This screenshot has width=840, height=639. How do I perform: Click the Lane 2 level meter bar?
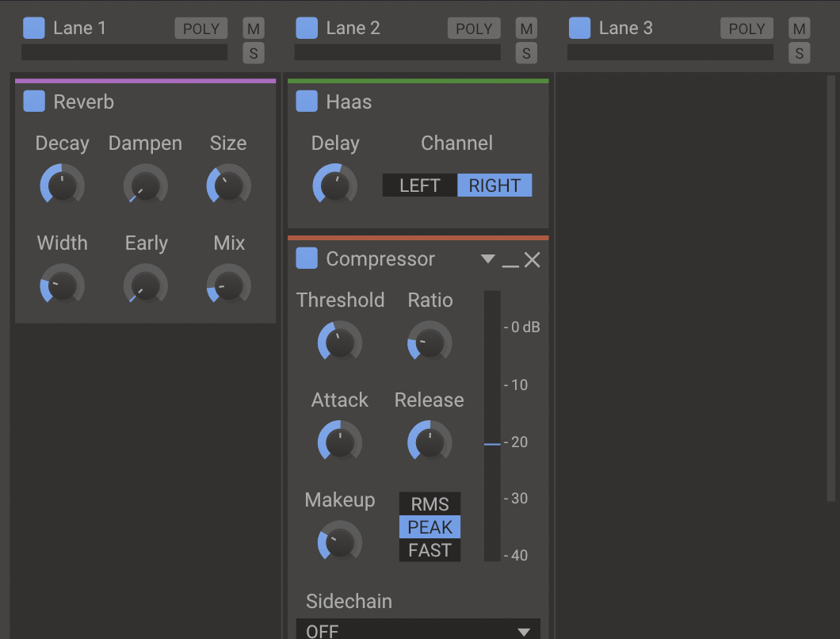point(398,52)
